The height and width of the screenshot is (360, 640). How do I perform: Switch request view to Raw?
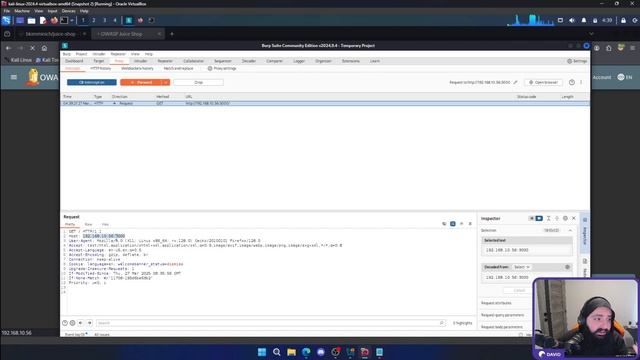pyautogui.click(x=88, y=224)
